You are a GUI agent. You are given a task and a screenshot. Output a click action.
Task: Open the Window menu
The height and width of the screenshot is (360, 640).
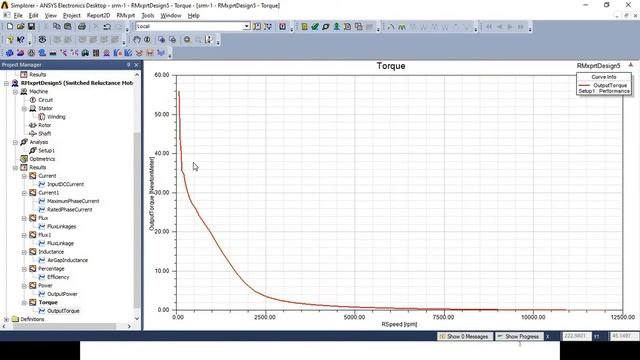171,16
